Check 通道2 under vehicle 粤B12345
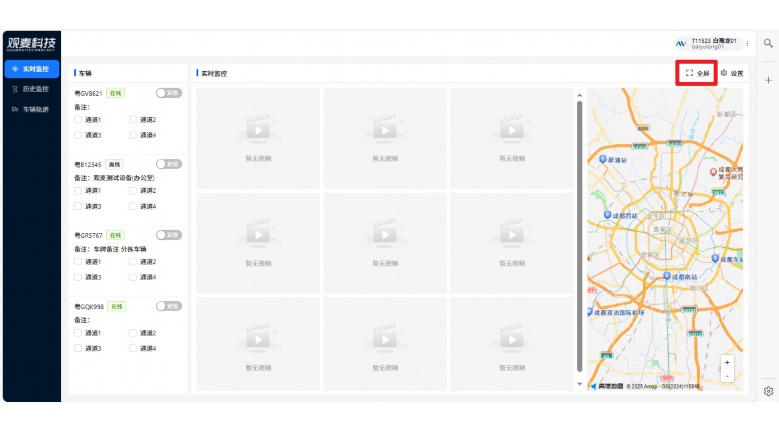779x431 pixels. pos(133,191)
